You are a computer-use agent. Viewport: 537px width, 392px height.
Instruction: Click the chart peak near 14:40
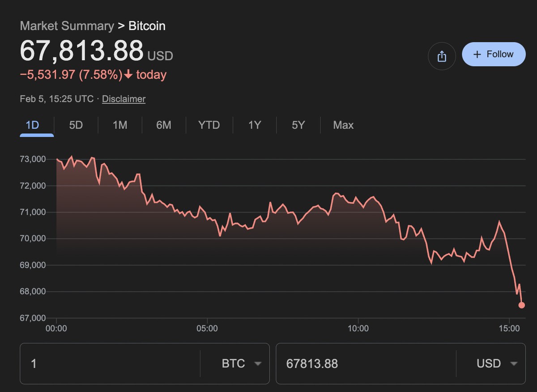(499, 222)
